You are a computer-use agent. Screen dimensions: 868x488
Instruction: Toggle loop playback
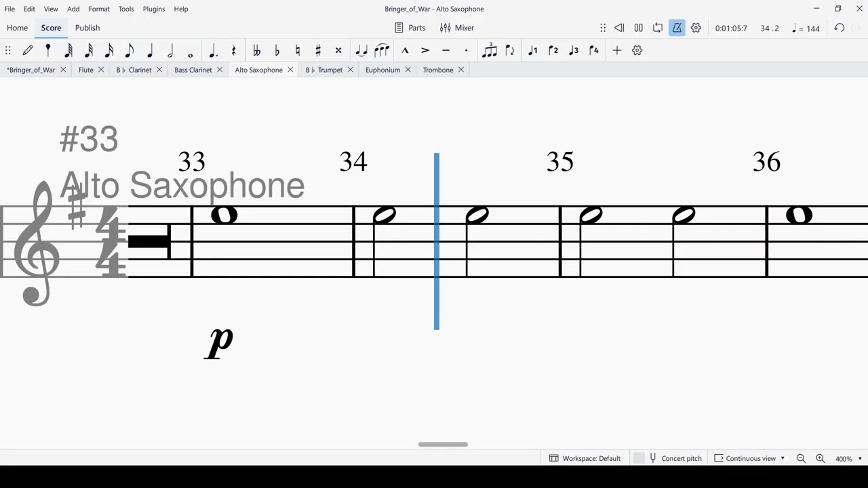click(658, 28)
